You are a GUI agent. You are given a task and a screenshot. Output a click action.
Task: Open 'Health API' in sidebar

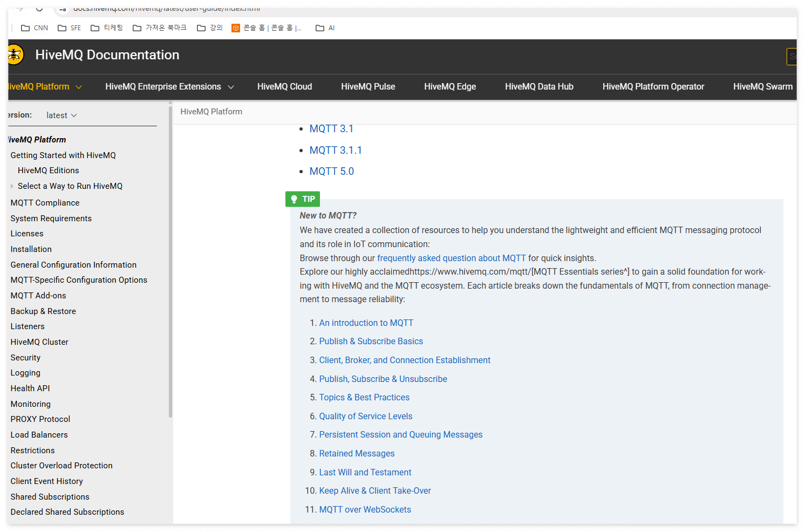point(30,388)
